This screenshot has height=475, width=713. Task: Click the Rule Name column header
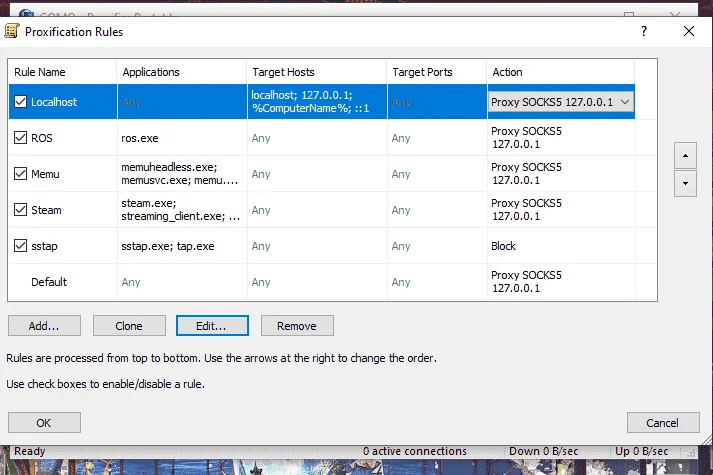(62, 72)
